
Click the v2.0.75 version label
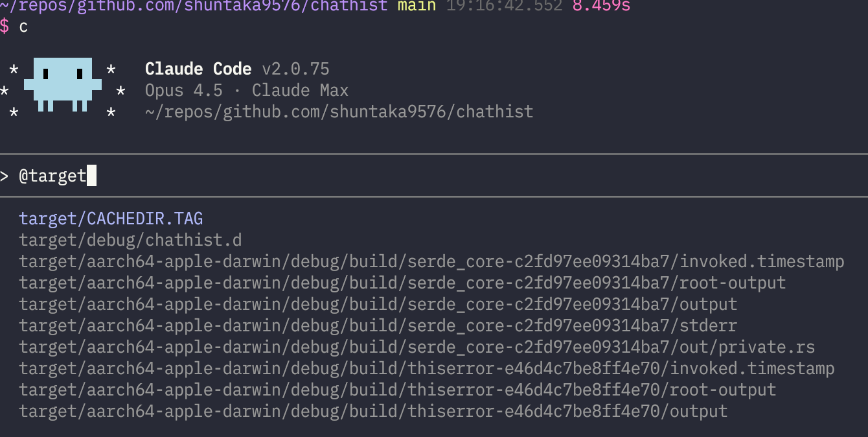pos(295,69)
